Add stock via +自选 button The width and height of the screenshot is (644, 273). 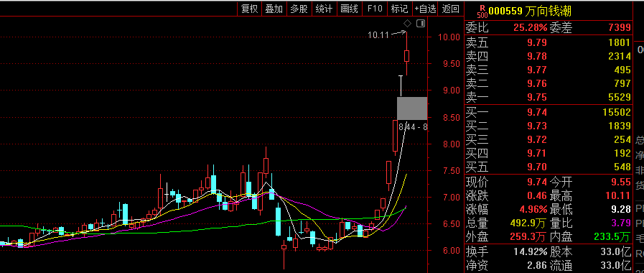(x=425, y=9)
